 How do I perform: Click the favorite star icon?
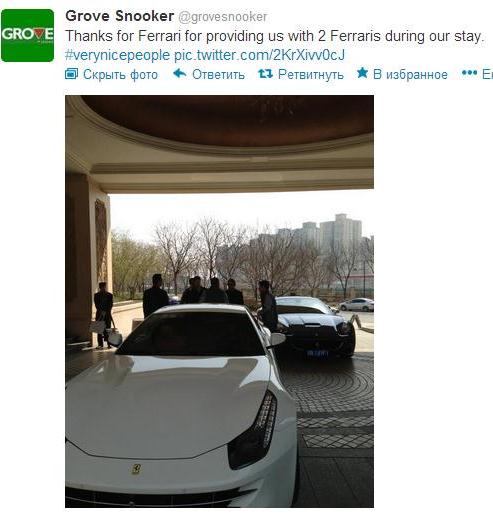point(362,73)
